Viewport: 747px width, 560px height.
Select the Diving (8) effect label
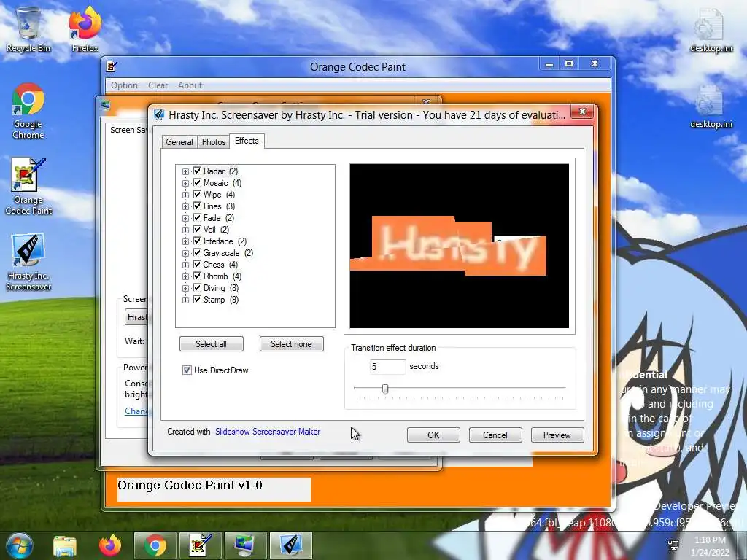pyautogui.click(x=220, y=287)
